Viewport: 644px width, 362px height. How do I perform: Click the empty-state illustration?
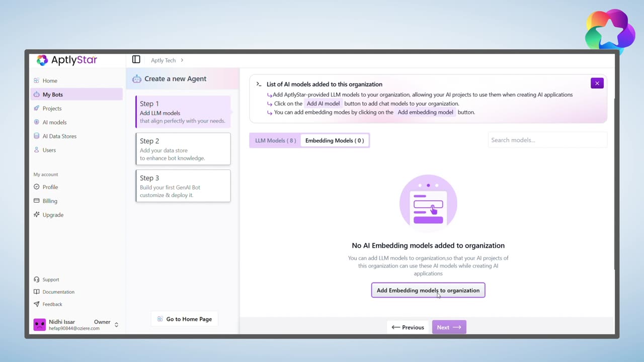[428, 203]
